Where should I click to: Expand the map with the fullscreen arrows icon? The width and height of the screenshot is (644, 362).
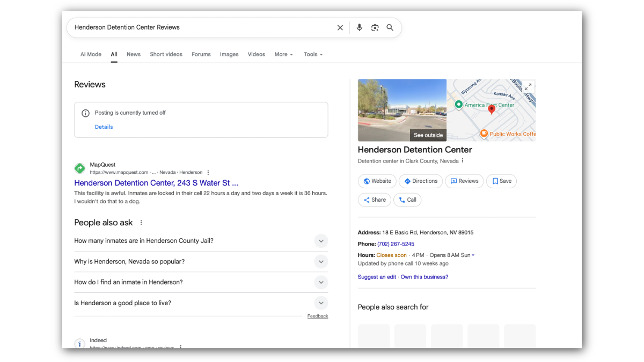coord(528,86)
